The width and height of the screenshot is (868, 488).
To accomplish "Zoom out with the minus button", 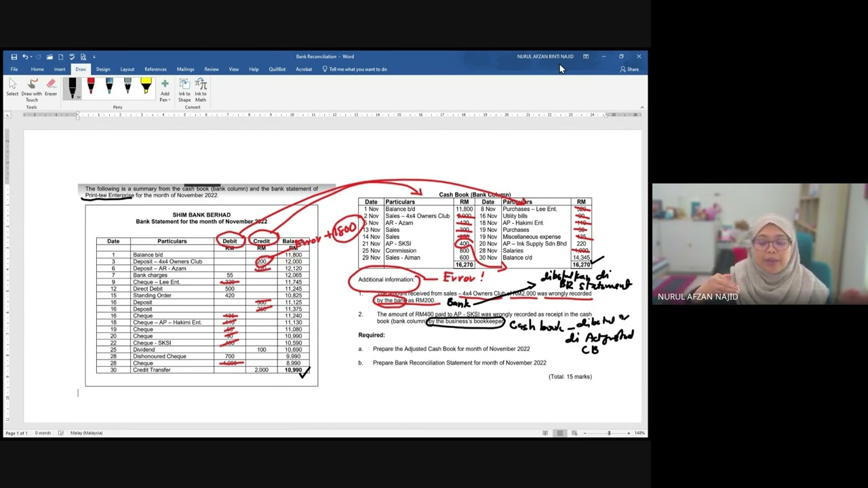I will tap(585, 433).
